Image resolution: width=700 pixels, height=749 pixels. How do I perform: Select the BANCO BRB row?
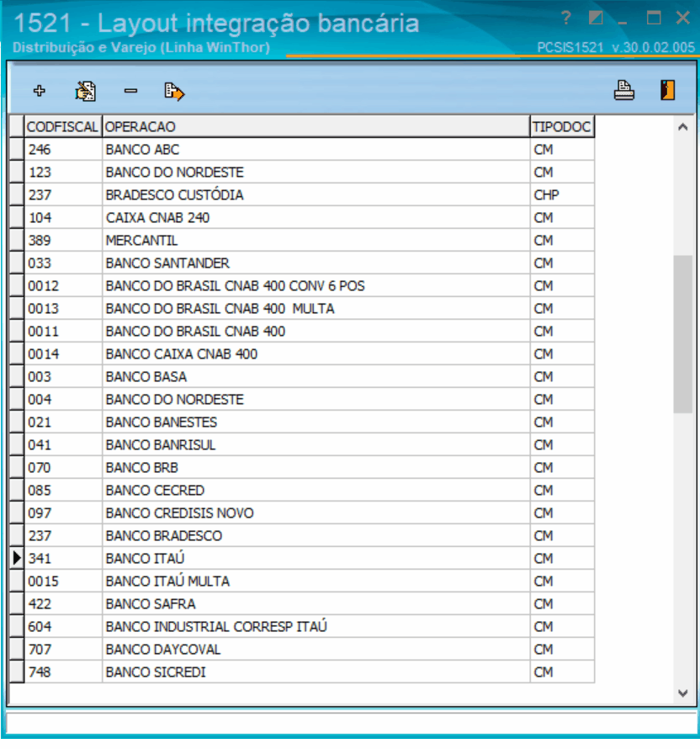tap(302, 468)
